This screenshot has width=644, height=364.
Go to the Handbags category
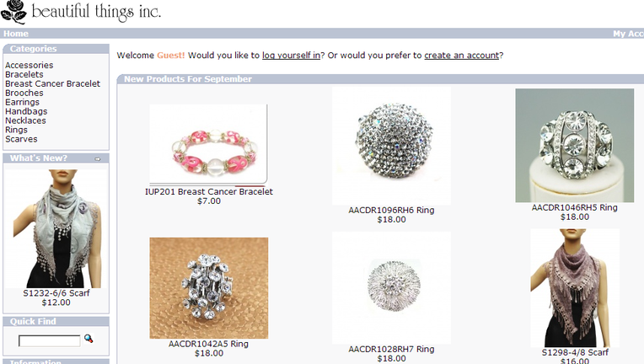tap(26, 111)
